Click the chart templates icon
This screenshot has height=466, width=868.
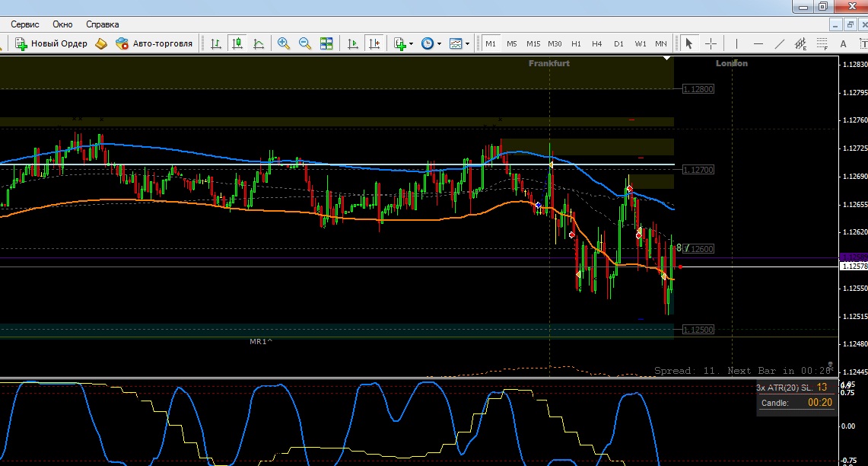pos(456,43)
